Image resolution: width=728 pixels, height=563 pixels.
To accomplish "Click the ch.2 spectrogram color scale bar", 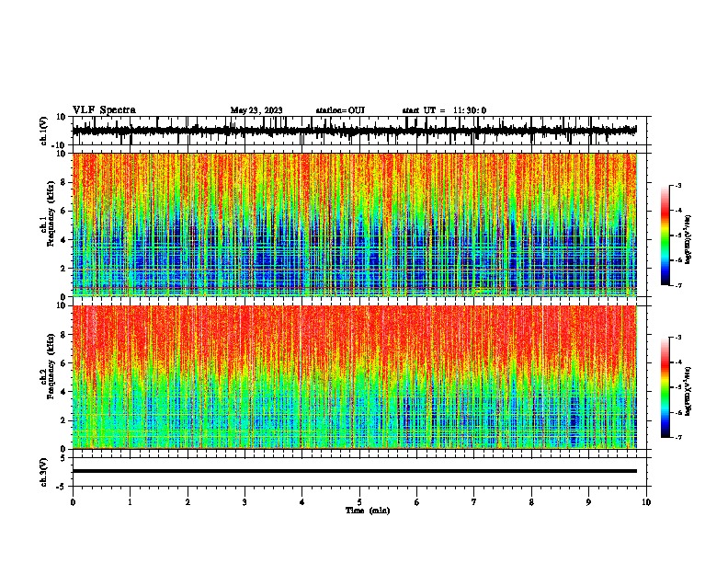I will pos(665,387).
